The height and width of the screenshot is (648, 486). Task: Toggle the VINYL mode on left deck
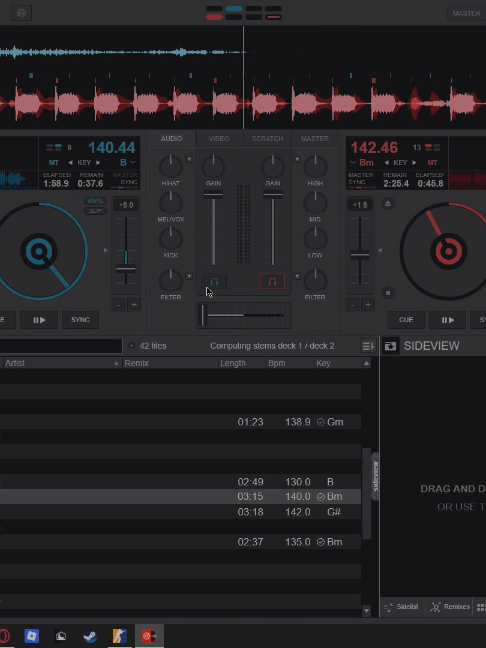(x=95, y=201)
